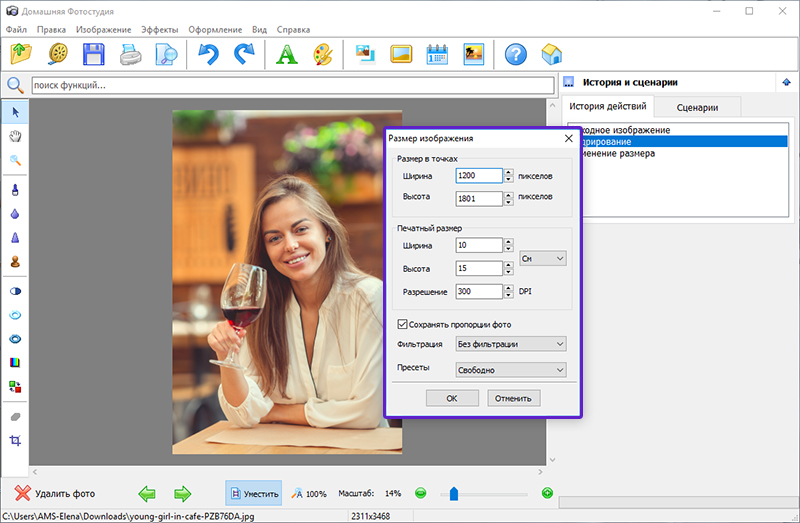The height and width of the screenshot is (523, 800).
Task: Open the house home icon
Action: coord(552,54)
